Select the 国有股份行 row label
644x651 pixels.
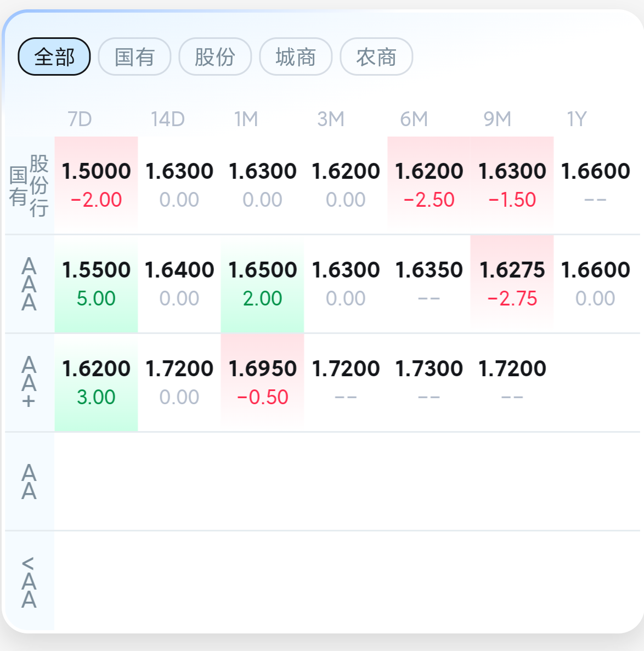(x=29, y=185)
